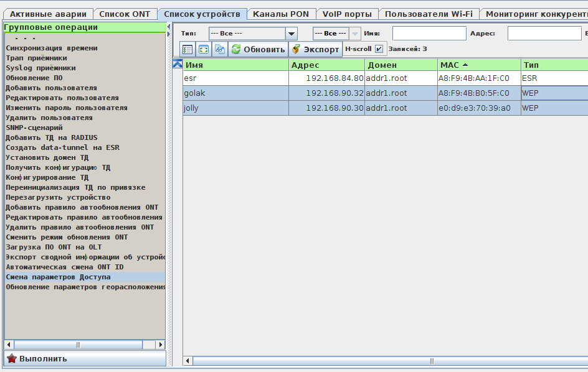Select Syslog приёмники operation

(85, 68)
